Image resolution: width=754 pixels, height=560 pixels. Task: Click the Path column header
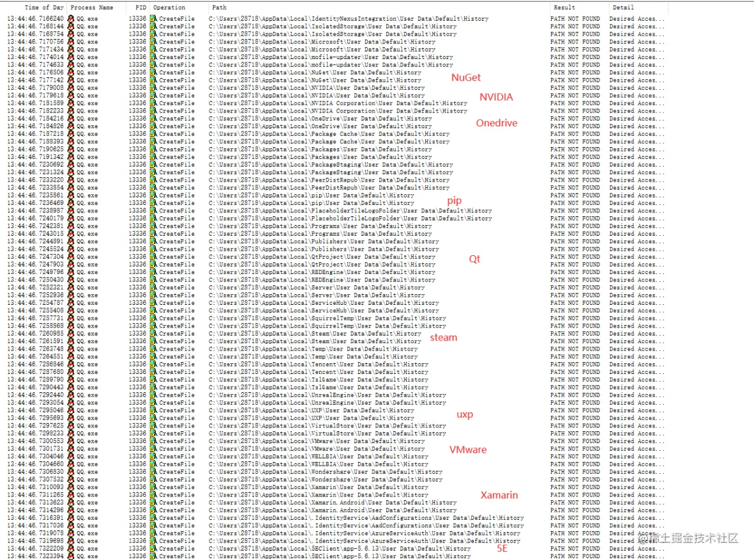[220, 8]
